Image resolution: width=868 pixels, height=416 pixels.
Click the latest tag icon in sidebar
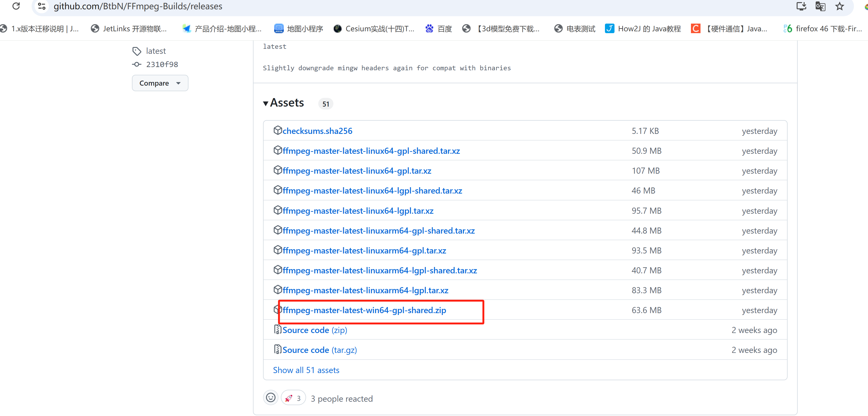point(136,51)
